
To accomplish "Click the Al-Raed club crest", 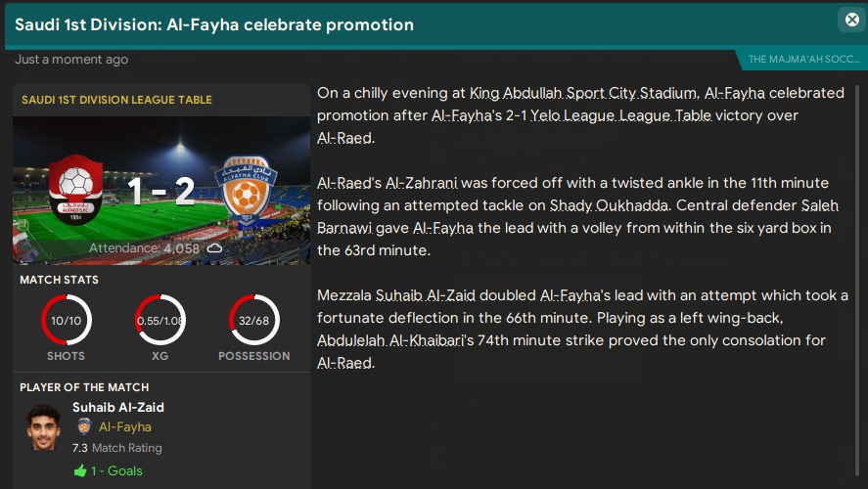I will pos(74,188).
